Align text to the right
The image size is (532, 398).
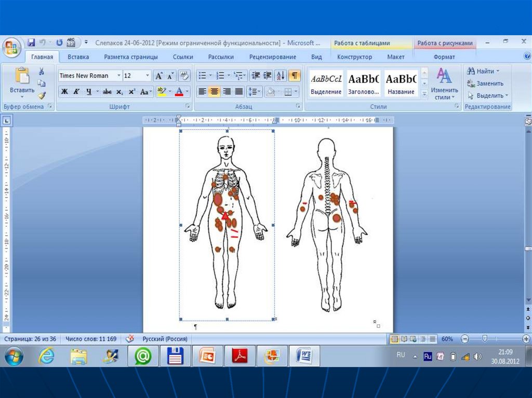(227, 91)
